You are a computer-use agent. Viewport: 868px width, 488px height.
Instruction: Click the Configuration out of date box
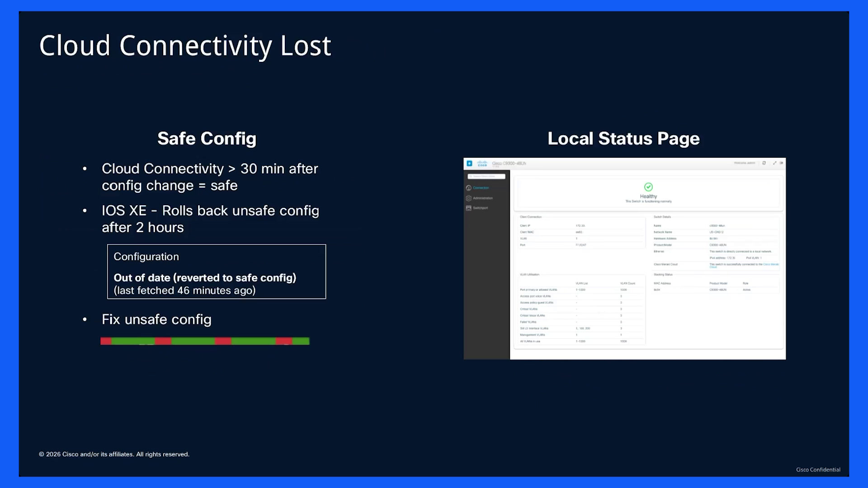tap(217, 272)
